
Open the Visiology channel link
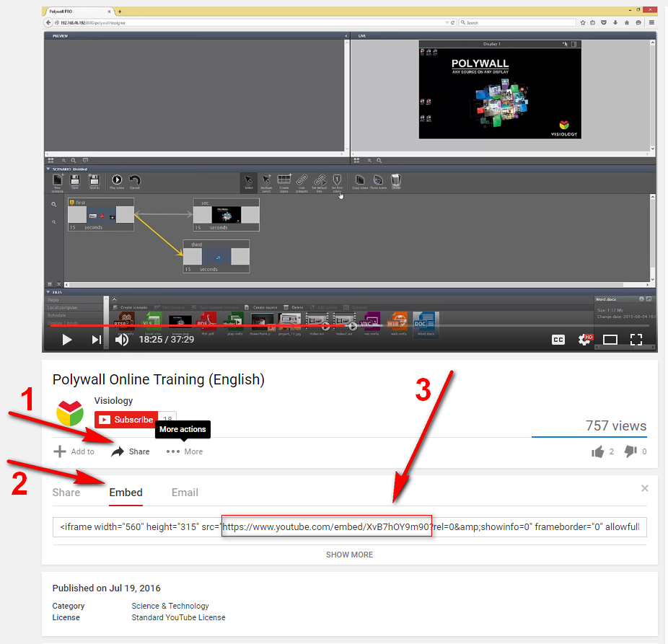113,400
